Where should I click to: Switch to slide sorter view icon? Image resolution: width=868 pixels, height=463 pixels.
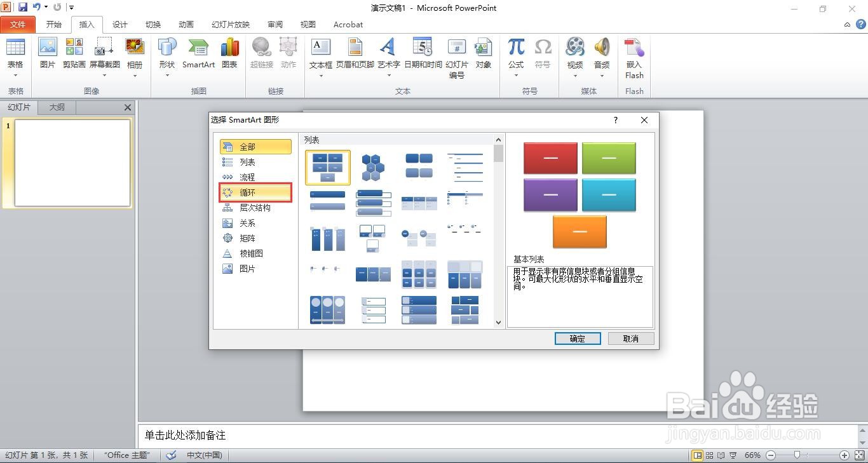click(710, 455)
